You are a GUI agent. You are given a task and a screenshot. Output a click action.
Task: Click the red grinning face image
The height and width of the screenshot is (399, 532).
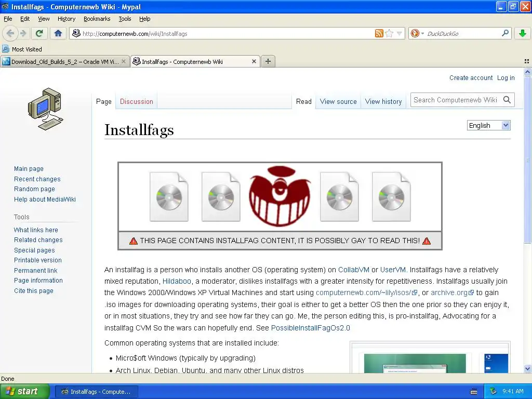pos(280,196)
